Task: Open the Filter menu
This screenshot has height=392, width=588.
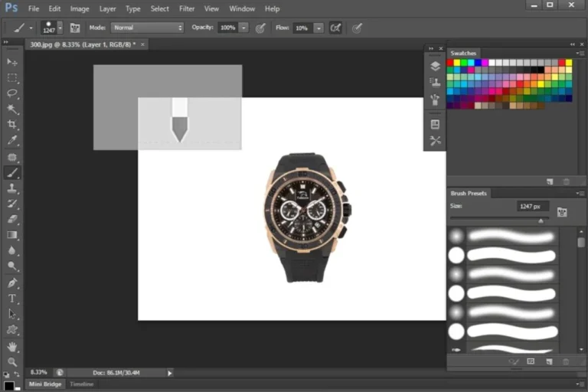Action: (x=187, y=8)
